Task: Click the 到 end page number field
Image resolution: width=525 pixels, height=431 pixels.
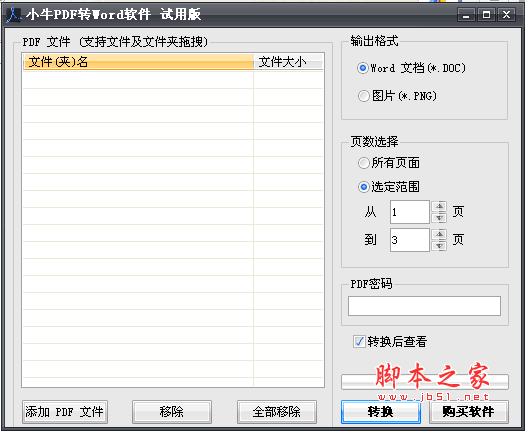Action: click(x=410, y=240)
